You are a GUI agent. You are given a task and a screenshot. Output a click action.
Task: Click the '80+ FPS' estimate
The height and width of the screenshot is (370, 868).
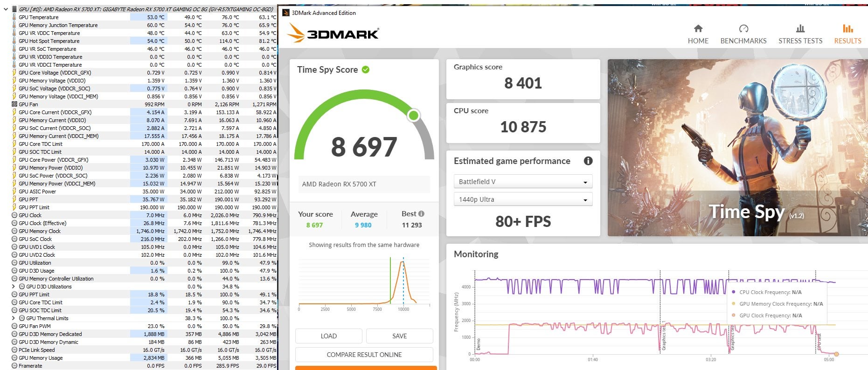tap(523, 221)
